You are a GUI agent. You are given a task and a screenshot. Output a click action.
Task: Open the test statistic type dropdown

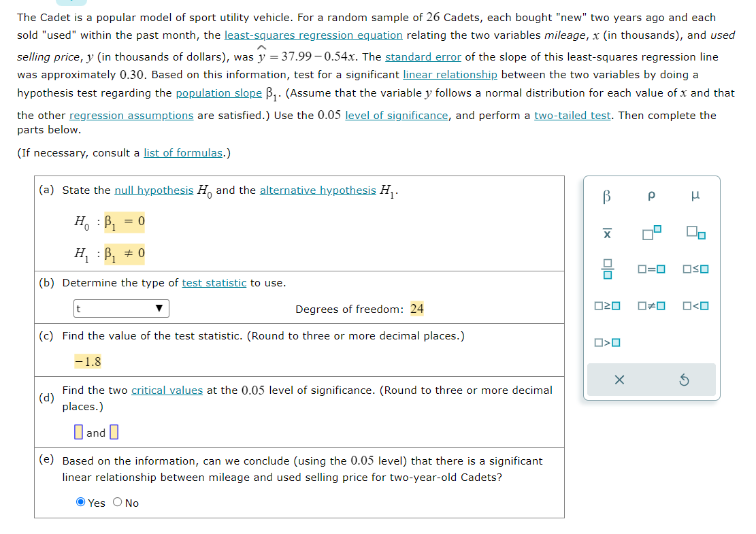point(121,308)
